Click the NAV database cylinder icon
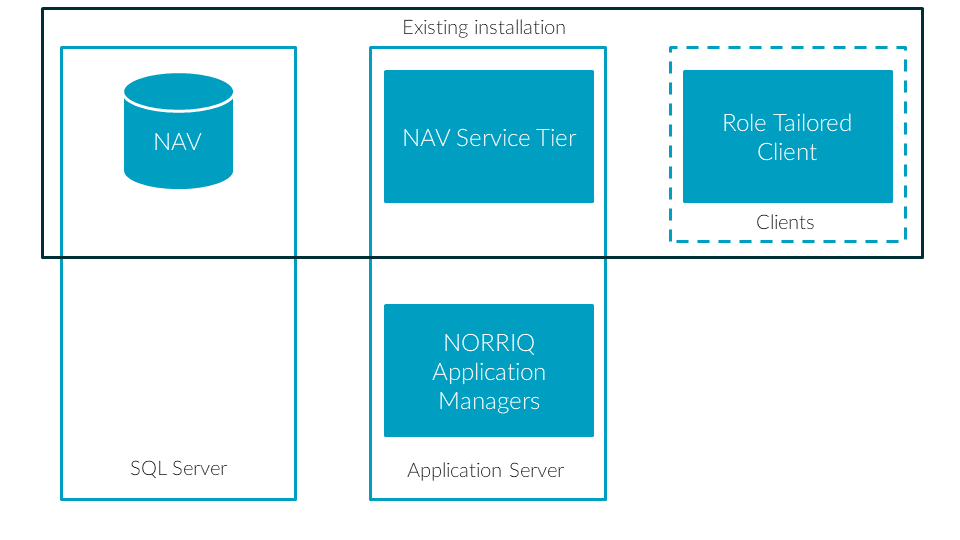Screen dimensions: 960x540 (x=178, y=131)
